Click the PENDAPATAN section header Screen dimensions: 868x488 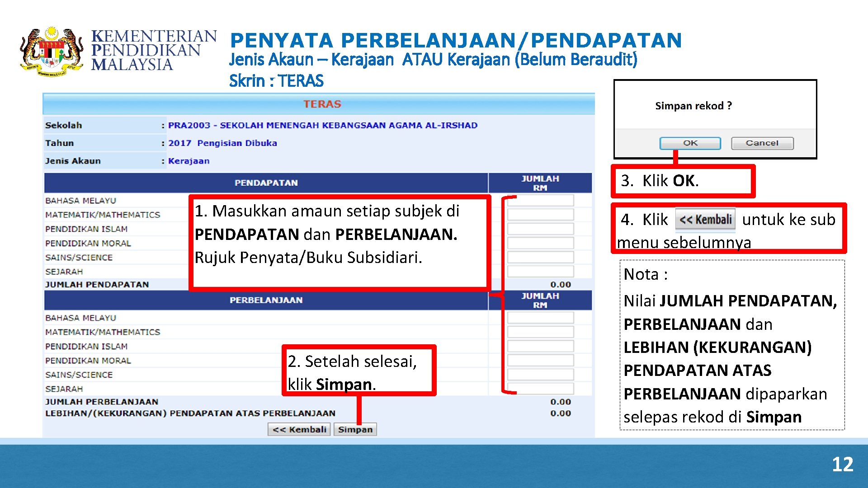pyautogui.click(x=266, y=183)
